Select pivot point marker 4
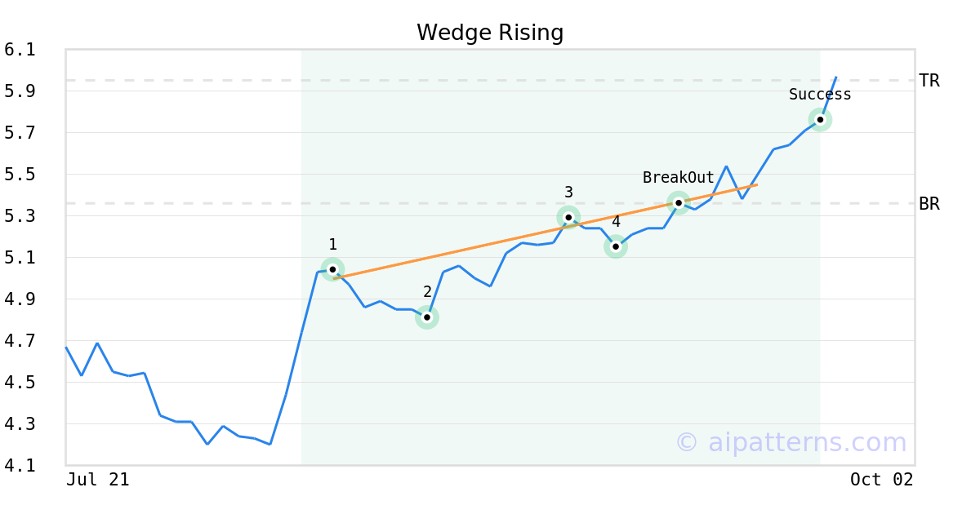980x514 pixels. (616, 246)
